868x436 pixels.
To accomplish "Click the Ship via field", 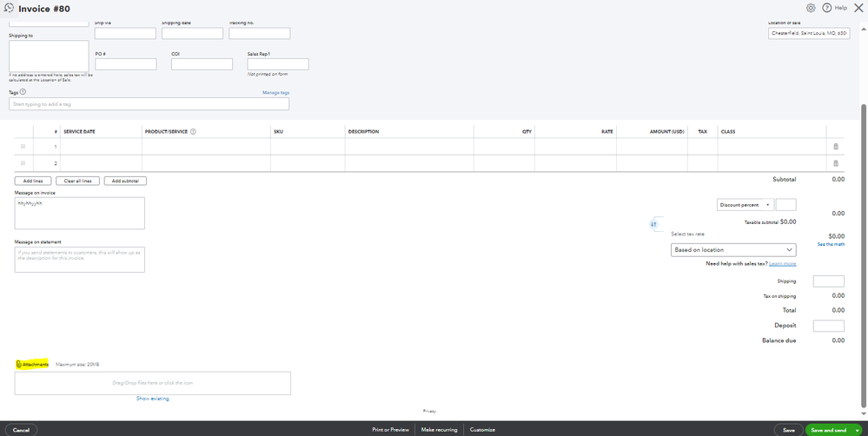I will [125, 33].
